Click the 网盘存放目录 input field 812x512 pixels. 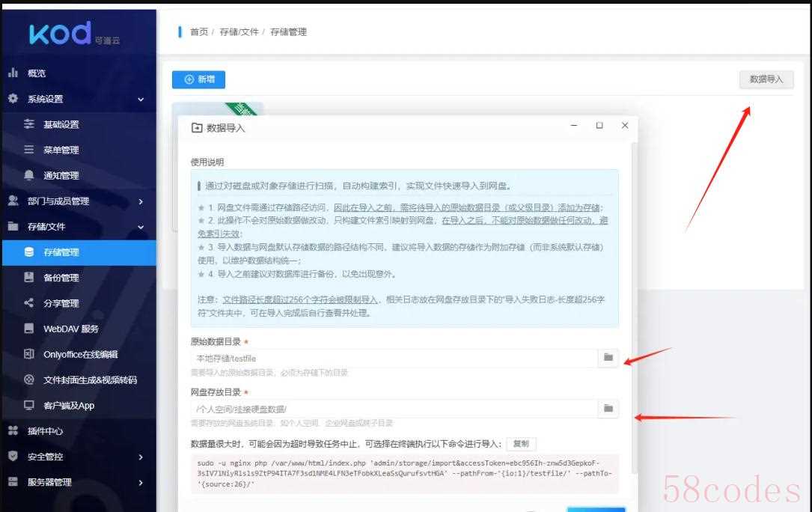[394, 409]
